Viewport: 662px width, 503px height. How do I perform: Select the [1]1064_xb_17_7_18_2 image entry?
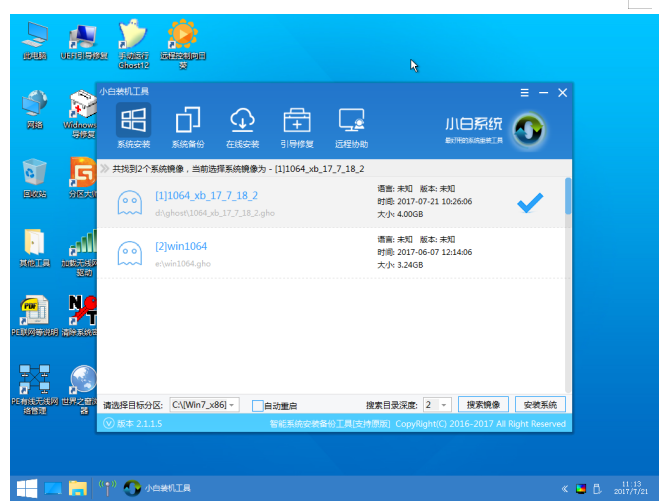(331, 202)
